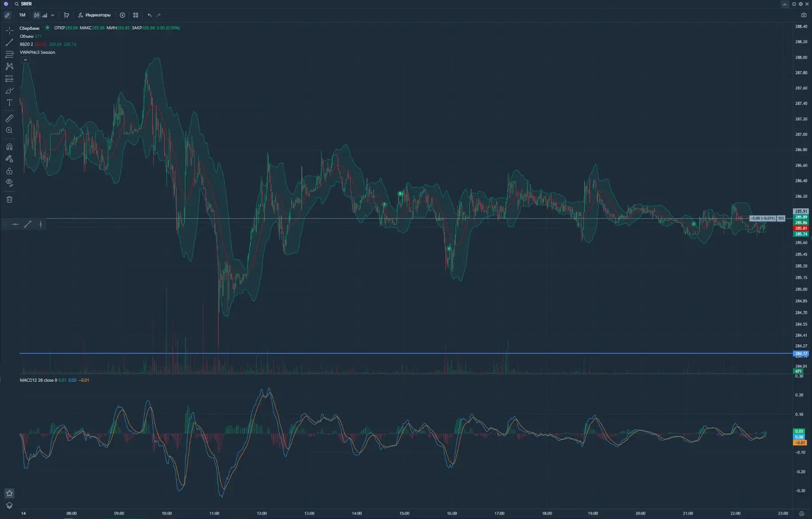Screen dimensions: 812x519
Task: Select the ruler measure tool
Action: (x=9, y=118)
